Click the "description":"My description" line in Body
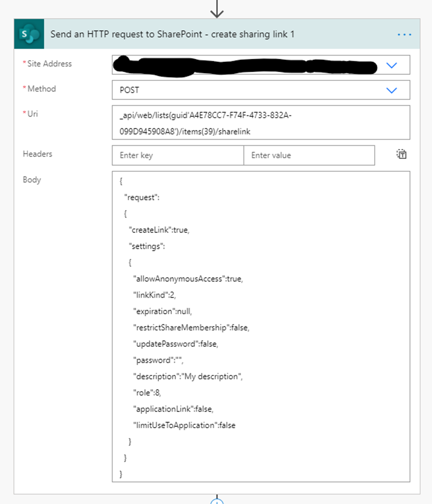The width and height of the screenshot is (432, 504). point(188,377)
